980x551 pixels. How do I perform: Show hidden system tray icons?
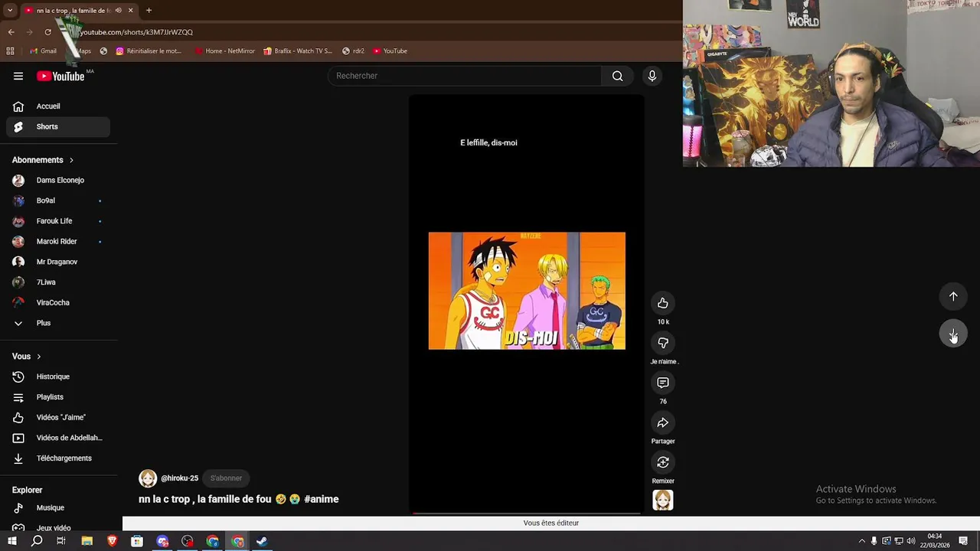861,541
